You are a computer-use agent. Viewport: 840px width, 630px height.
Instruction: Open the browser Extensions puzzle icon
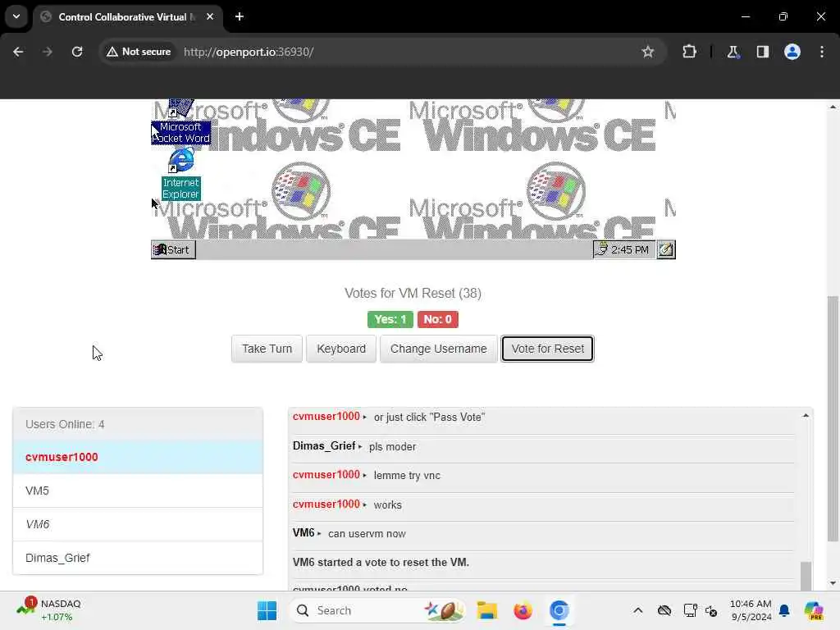pyautogui.click(x=689, y=52)
